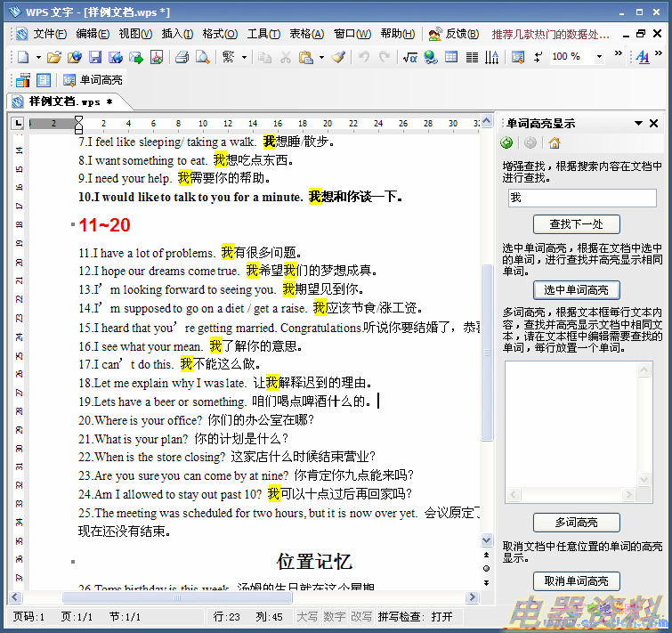
Task: Open the 格式(O) menu
Action: (220, 34)
